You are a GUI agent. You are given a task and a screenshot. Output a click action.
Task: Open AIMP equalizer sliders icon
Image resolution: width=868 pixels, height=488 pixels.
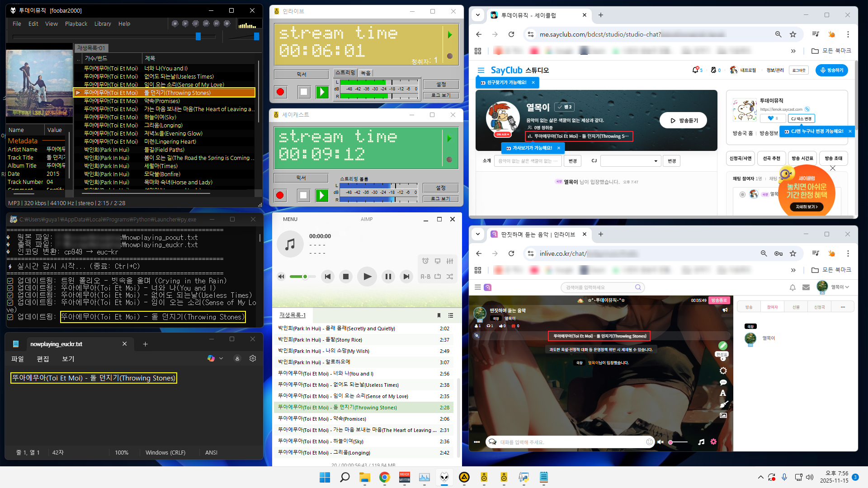450,261
